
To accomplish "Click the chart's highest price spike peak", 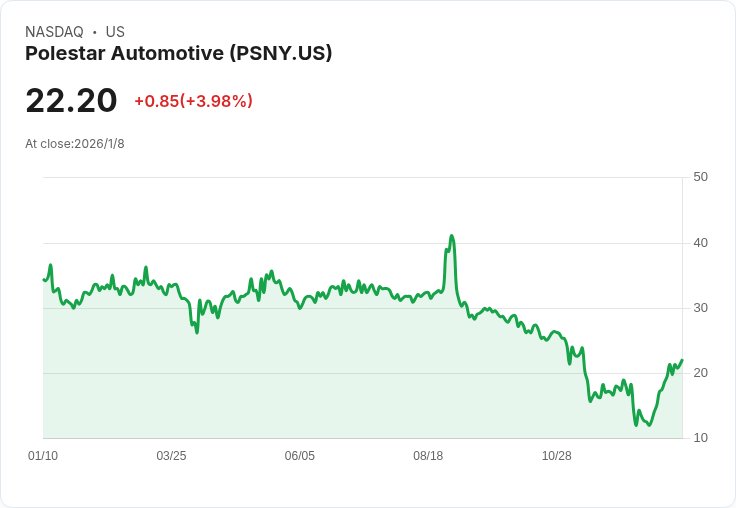I will (452, 236).
